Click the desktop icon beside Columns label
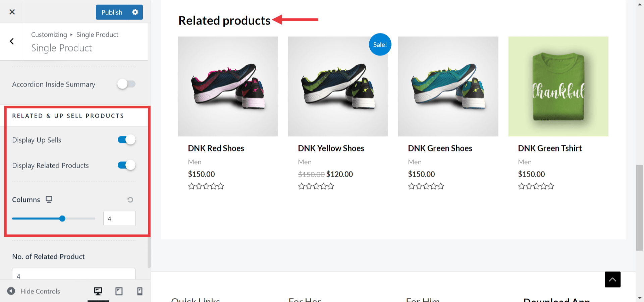The height and width of the screenshot is (302, 644). click(x=49, y=199)
